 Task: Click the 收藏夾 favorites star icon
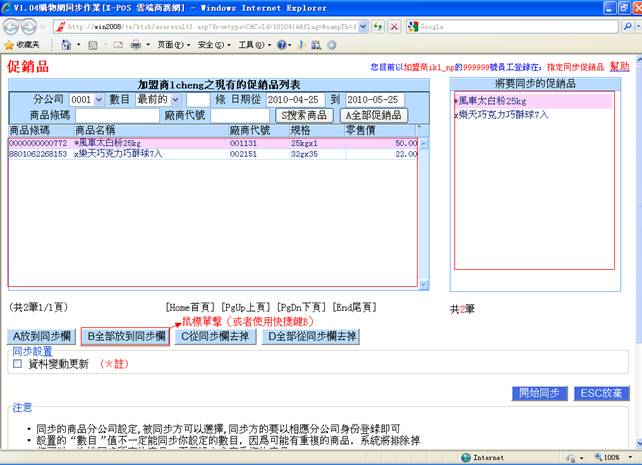click(9, 45)
